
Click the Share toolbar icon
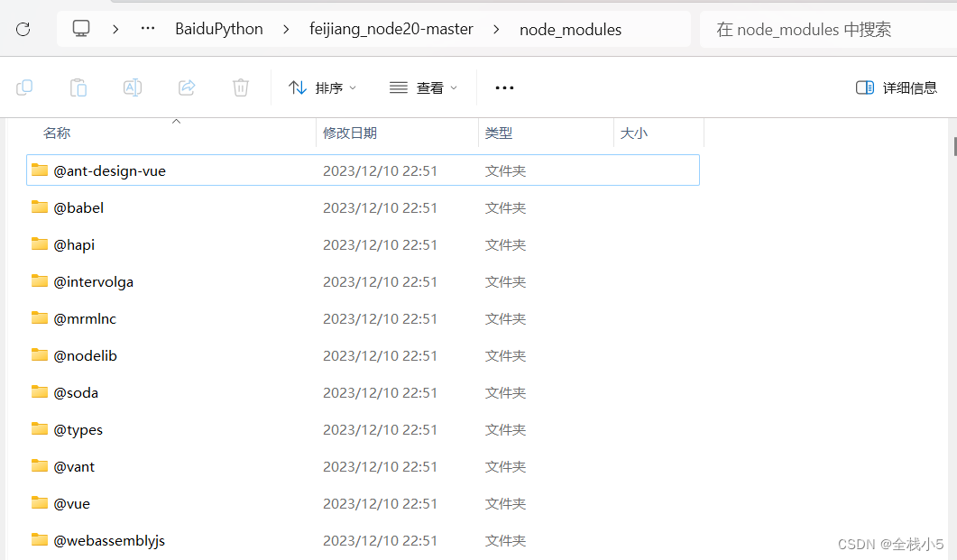(x=187, y=87)
